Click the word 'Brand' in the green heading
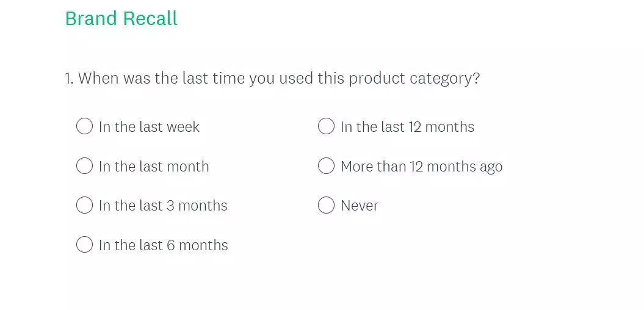This screenshot has width=644, height=310. 91,18
